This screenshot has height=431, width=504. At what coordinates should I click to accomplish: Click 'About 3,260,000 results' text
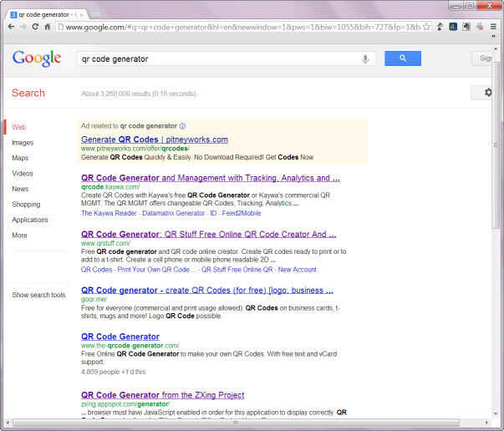[x=139, y=94]
